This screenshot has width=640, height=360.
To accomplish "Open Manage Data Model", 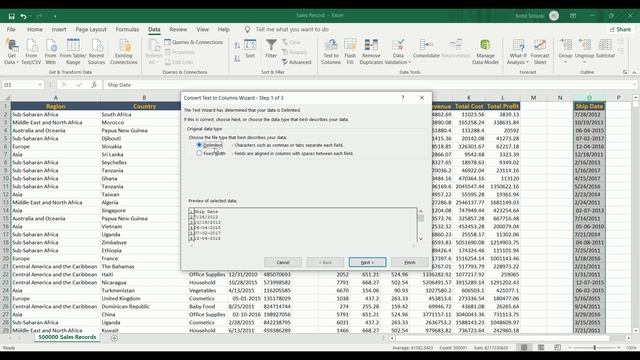I will tap(485, 52).
